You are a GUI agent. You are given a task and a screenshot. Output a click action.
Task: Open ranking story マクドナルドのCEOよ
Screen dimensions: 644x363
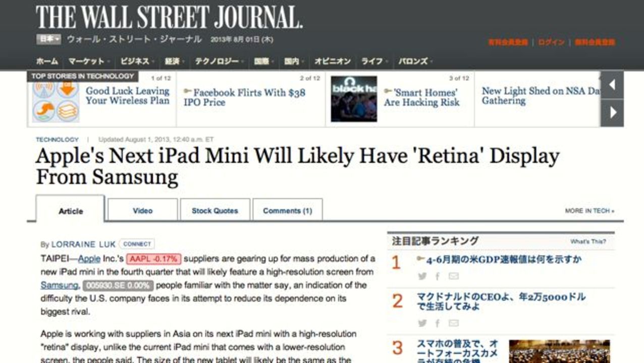coord(501,301)
